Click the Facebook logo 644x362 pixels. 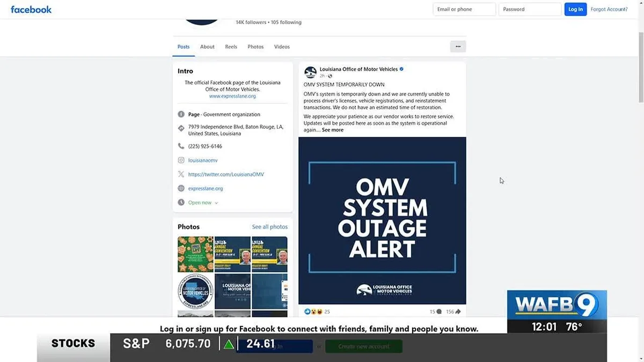31,10
